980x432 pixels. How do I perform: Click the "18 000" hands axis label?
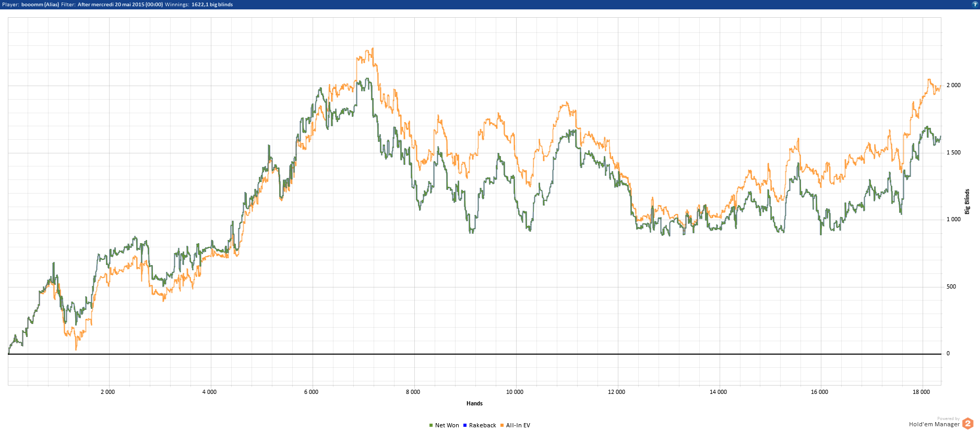click(x=921, y=392)
